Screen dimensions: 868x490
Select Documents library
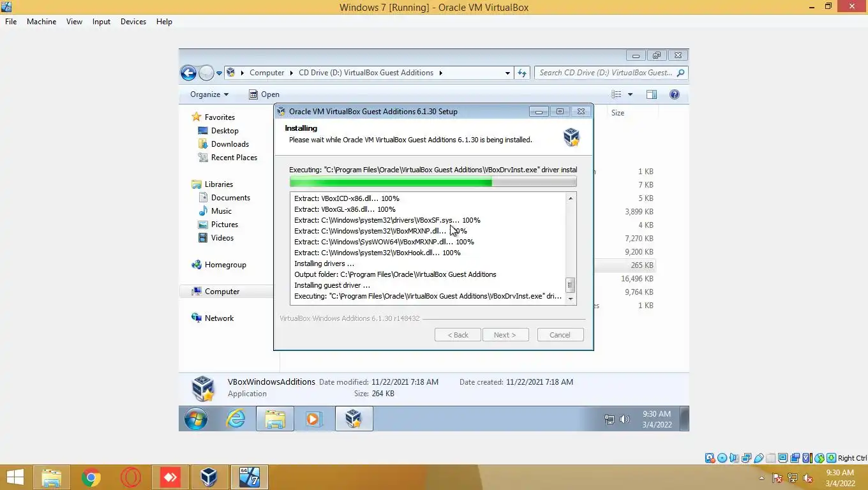[x=230, y=198]
